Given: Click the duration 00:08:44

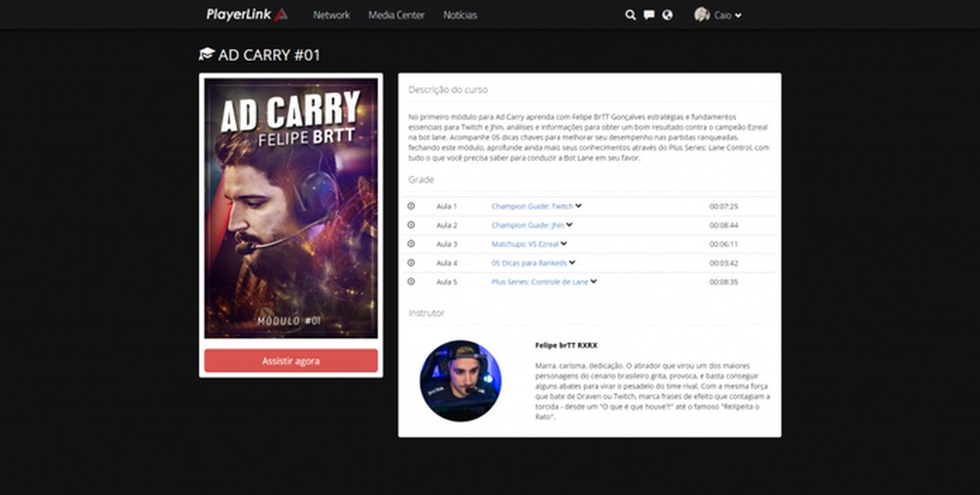Looking at the screenshot, I should [724, 225].
